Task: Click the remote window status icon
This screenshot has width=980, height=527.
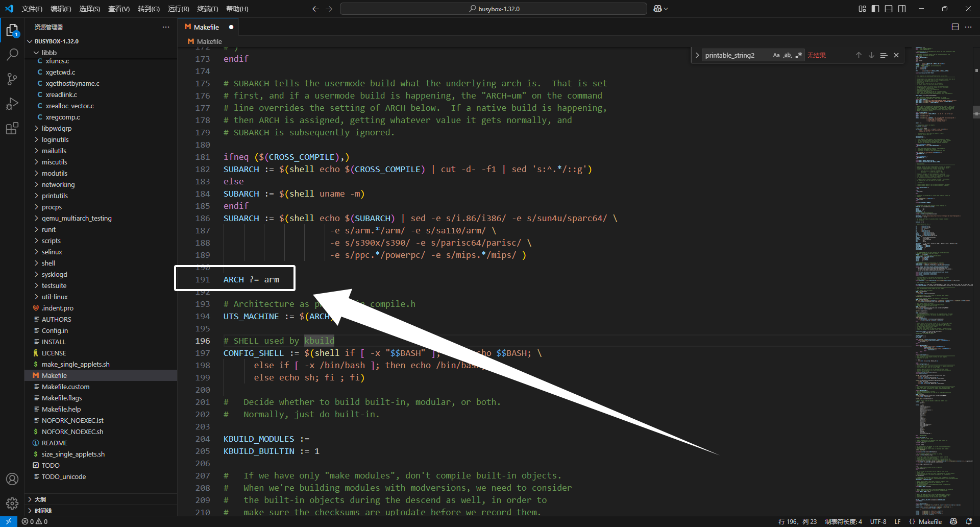Action: point(9,521)
